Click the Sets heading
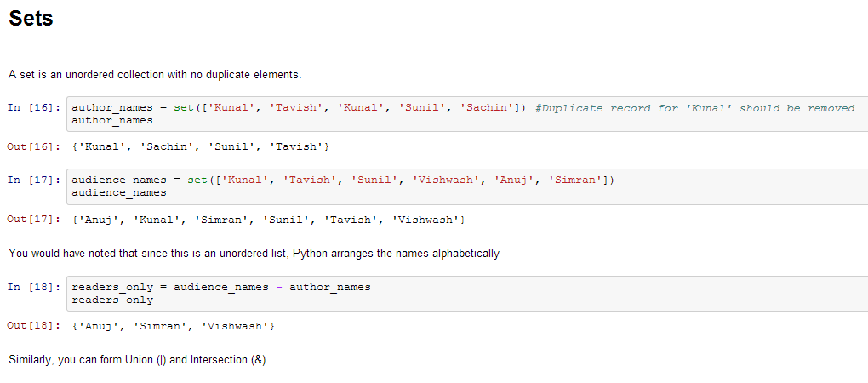This screenshot has width=868, height=383. (x=31, y=19)
